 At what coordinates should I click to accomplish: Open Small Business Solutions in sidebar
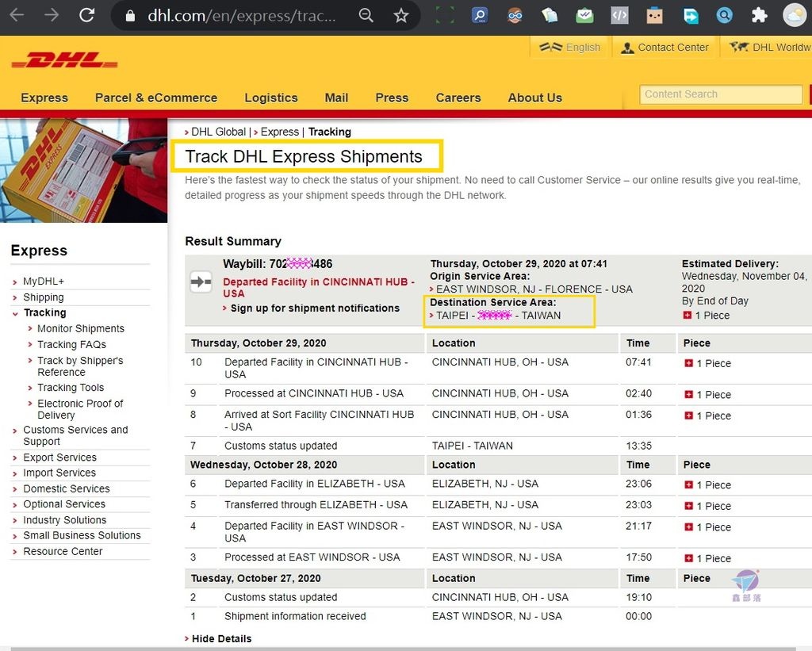82,535
